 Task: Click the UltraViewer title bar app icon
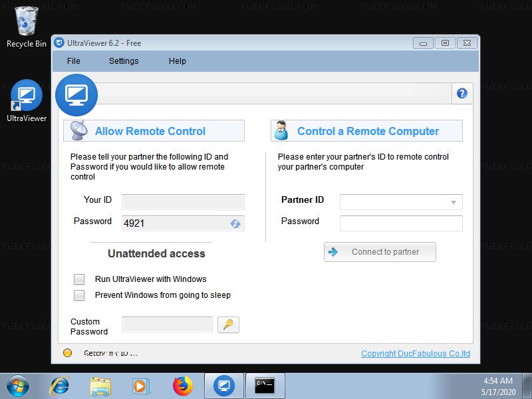59,43
